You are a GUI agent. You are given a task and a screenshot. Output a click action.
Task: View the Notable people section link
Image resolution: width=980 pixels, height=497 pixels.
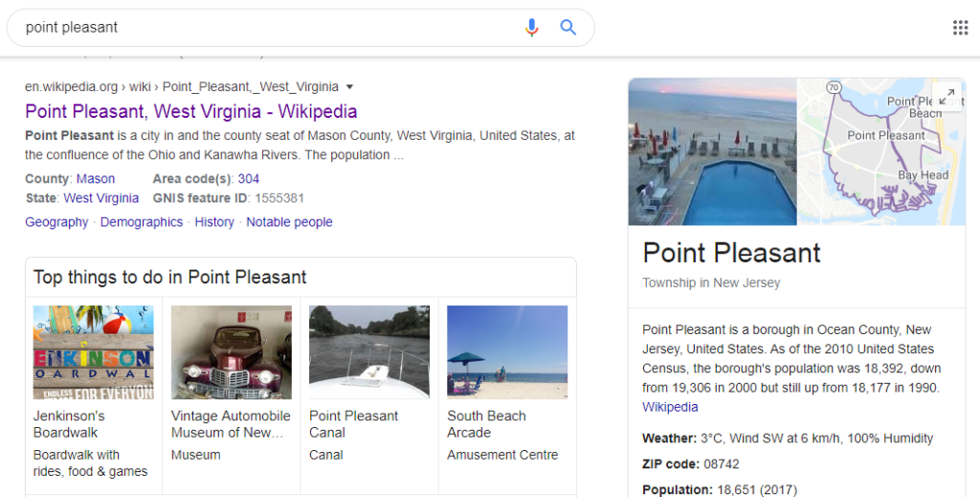point(289,222)
